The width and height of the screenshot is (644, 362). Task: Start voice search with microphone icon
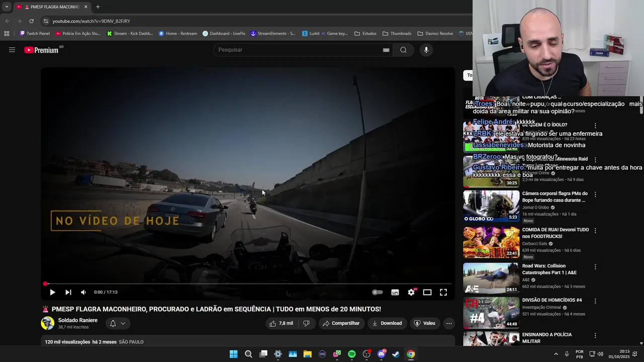point(426,50)
